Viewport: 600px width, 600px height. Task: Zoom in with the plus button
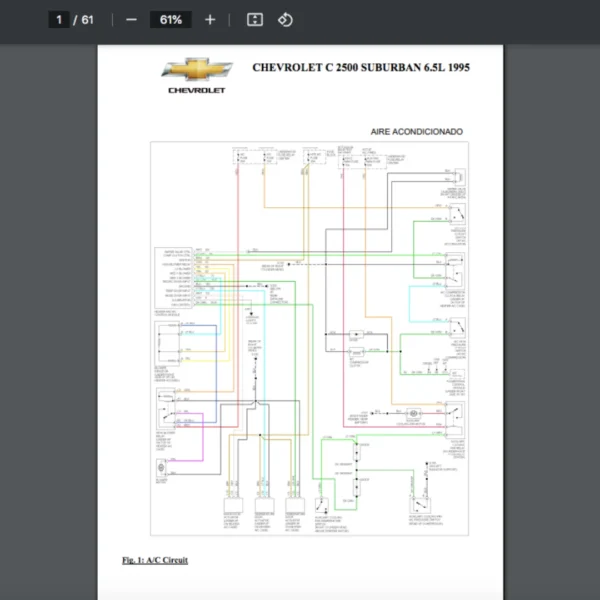click(x=209, y=20)
